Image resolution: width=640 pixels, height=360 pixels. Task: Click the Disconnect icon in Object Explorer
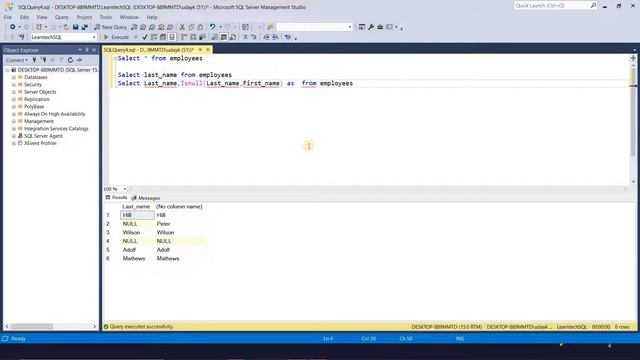pos(44,60)
